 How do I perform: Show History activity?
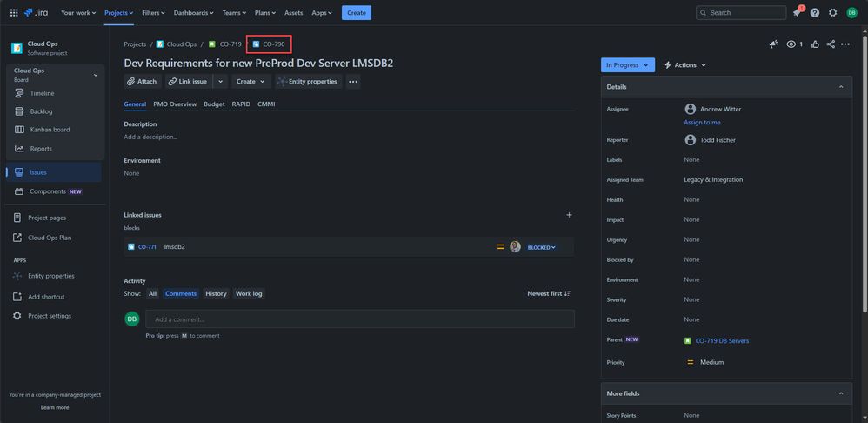(216, 293)
